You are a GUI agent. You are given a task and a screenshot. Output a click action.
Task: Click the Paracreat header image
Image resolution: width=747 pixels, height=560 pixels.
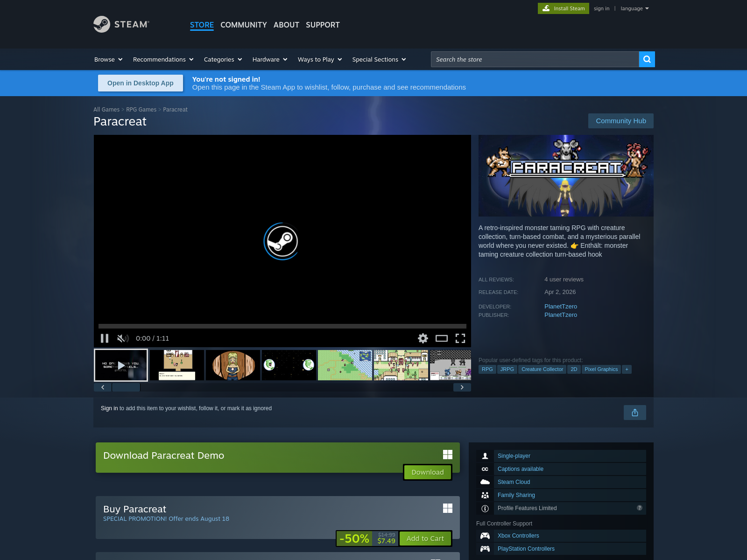(566, 175)
